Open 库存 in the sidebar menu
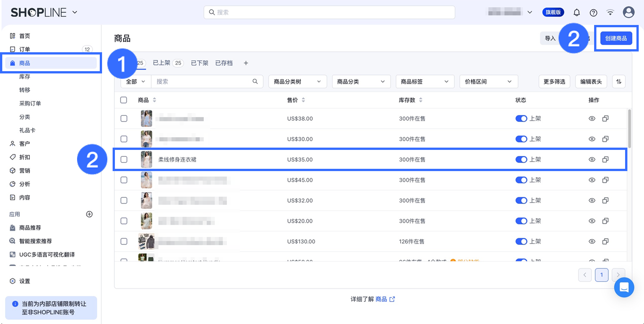This screenshot has height=324, width=644. click(25, 76)
